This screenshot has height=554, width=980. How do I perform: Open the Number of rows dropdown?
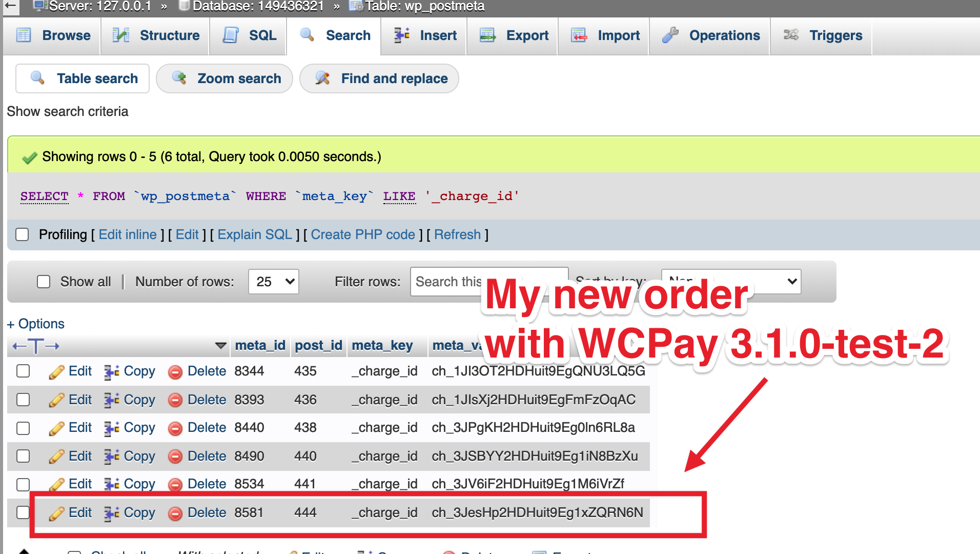(x=273, y=282)
